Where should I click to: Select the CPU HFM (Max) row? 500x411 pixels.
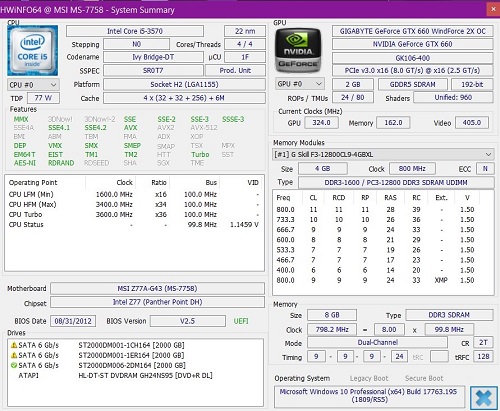pyautogui.click(x=134, y=204)
